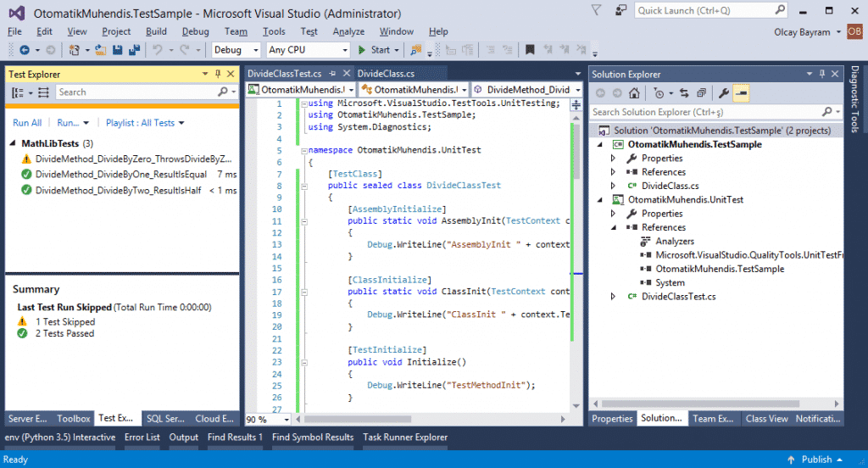The height and width of the screenshot is (468, 868).
Task: Click the Run All tests link
Action: pyautogui.click(x=27, y=123)
